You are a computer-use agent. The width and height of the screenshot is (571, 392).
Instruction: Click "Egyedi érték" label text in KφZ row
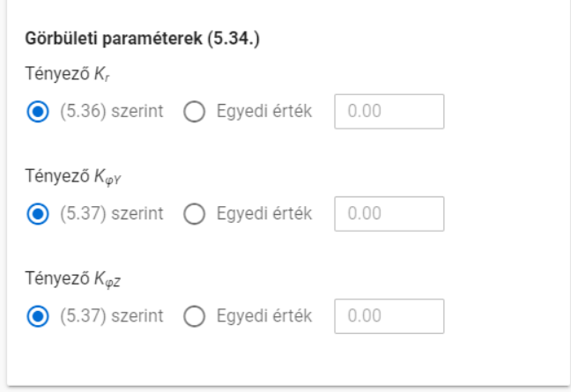pos(264,316)
